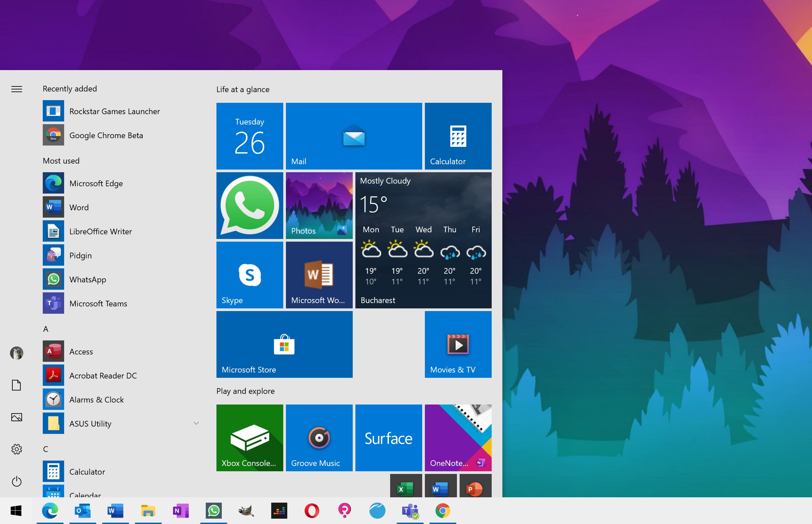Open the Documents sidebar icon
812x524 pixels.
[17, 385]
